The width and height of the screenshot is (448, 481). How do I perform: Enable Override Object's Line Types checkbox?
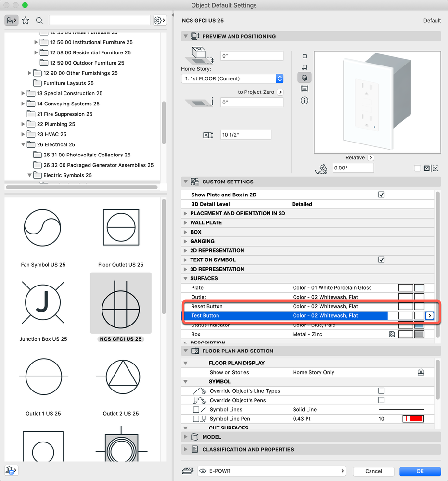click(x=381, y=390)
